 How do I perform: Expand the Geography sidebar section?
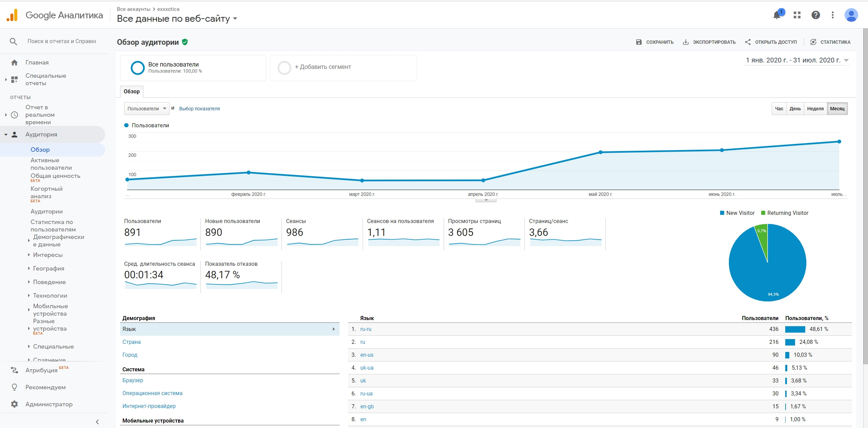click(x=49, y=268)
